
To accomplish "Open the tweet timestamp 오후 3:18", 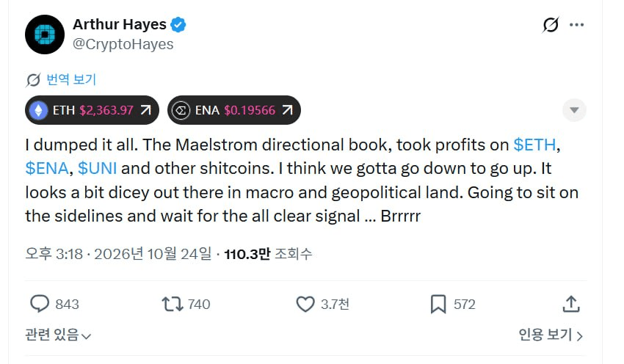I will [x=54, y=254].
